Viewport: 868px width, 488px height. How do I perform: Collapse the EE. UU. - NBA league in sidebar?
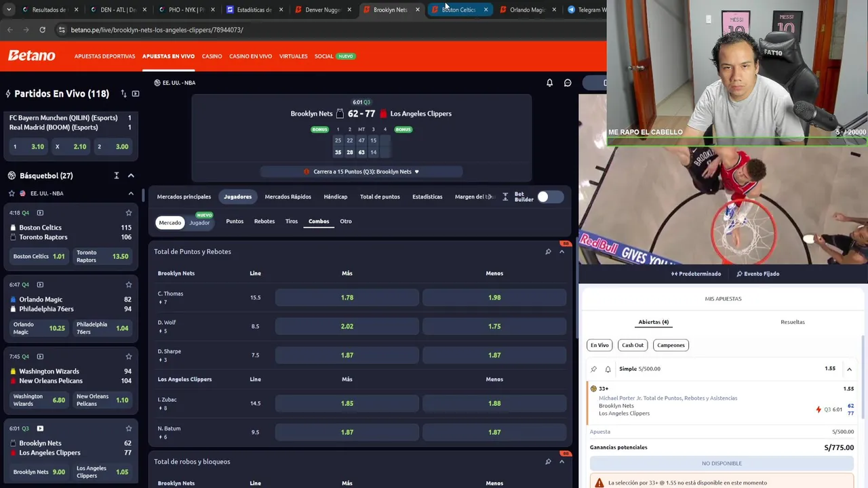point(131,193)
